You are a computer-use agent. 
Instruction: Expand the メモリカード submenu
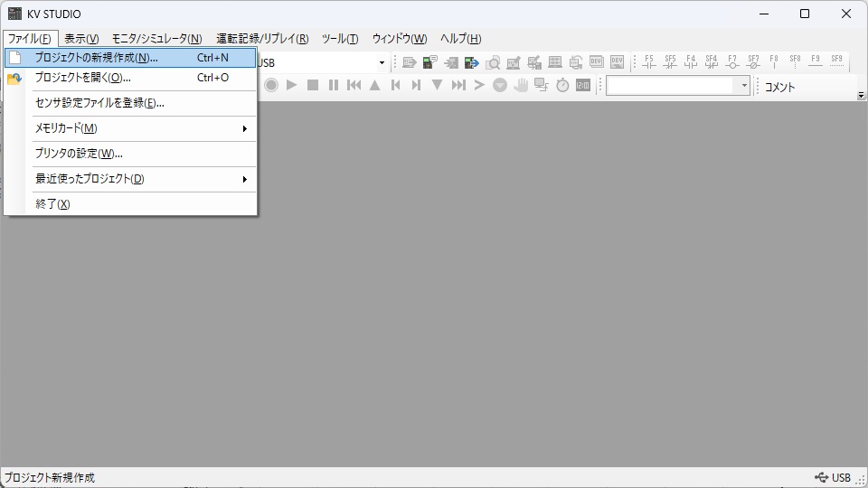coord(140,128)
